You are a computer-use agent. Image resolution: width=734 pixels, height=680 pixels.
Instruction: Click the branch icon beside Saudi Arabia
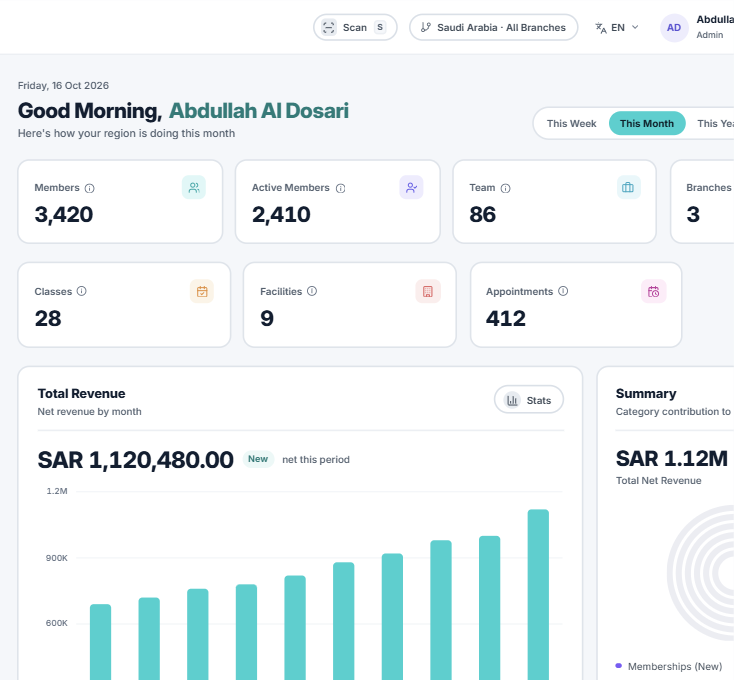pos(426,27)
